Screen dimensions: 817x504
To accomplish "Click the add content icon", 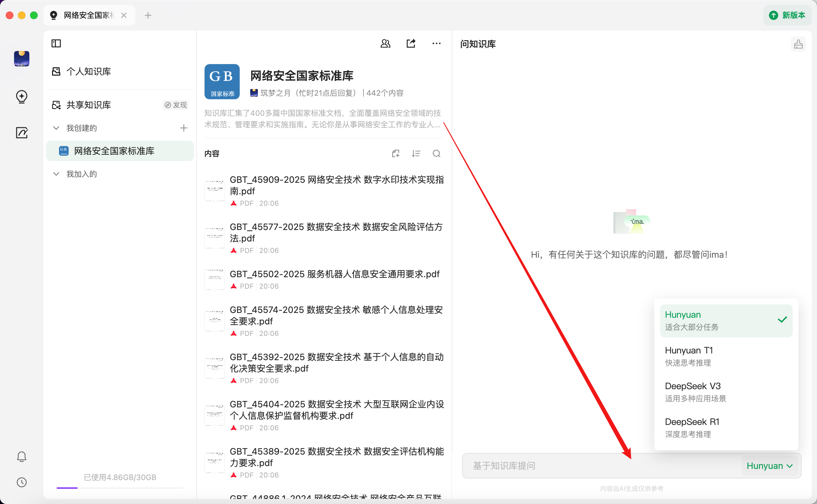I will (x=395, y=153).
